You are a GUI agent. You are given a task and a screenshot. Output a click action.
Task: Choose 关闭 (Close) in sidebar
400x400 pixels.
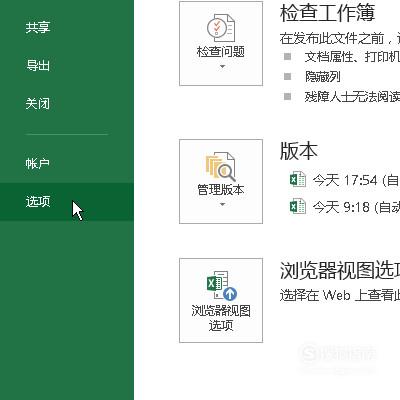tap(38, 104)
